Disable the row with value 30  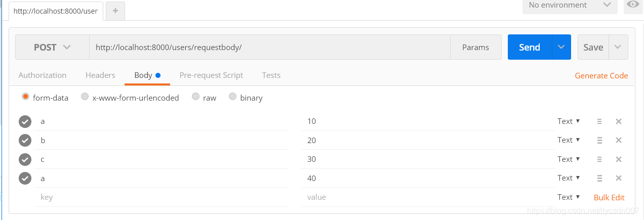[x=25, y=159]
